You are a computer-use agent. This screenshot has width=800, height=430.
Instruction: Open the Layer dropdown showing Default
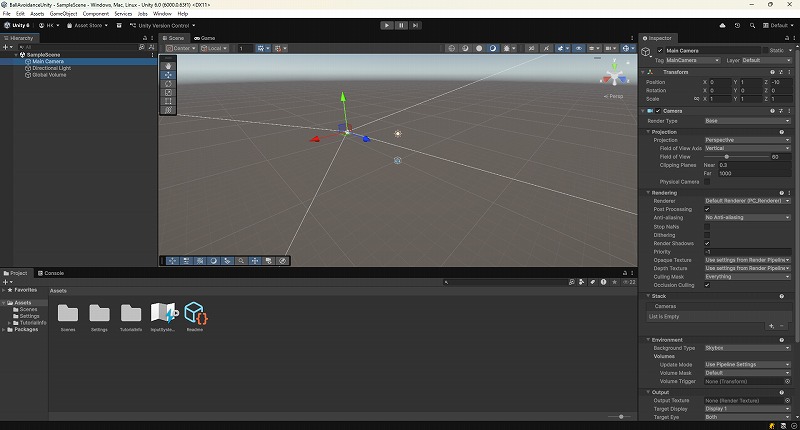[766, 60]
